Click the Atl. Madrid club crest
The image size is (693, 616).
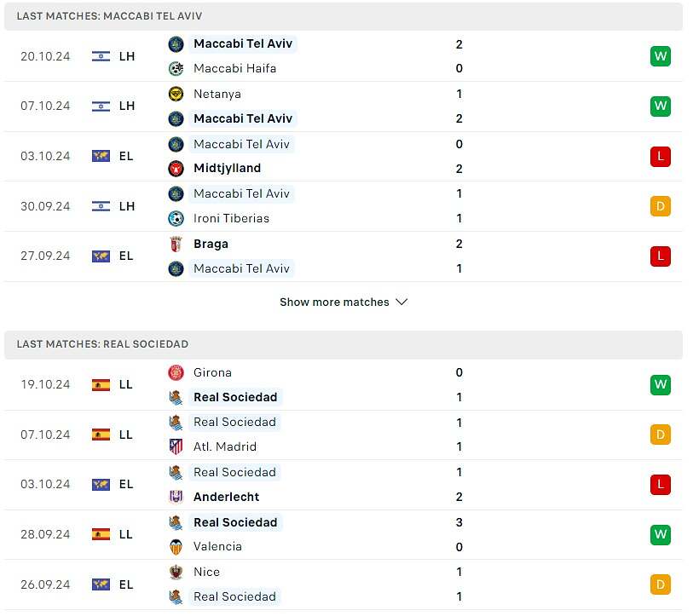(176, 446)
